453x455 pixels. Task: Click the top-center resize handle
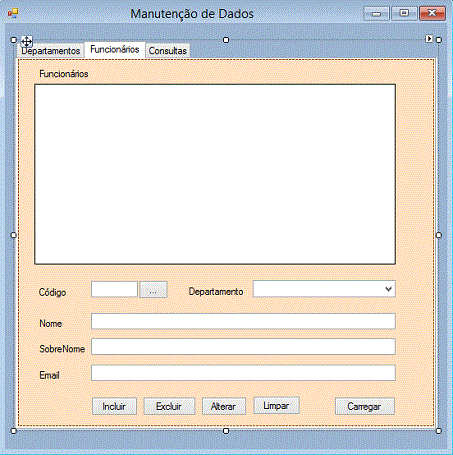pos(226,40)
